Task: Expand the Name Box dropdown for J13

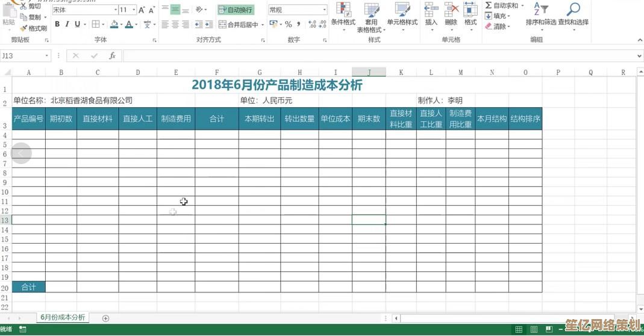Action: 47,56
